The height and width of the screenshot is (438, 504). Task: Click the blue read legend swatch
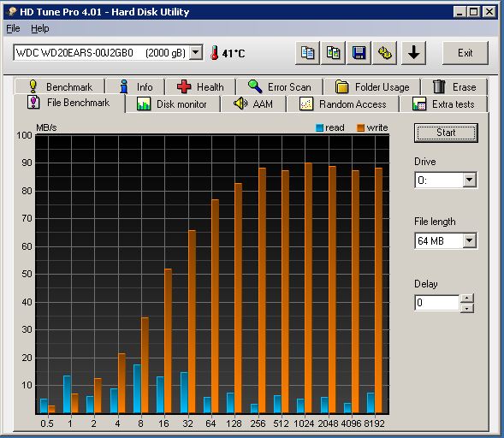tap(319, 128)
